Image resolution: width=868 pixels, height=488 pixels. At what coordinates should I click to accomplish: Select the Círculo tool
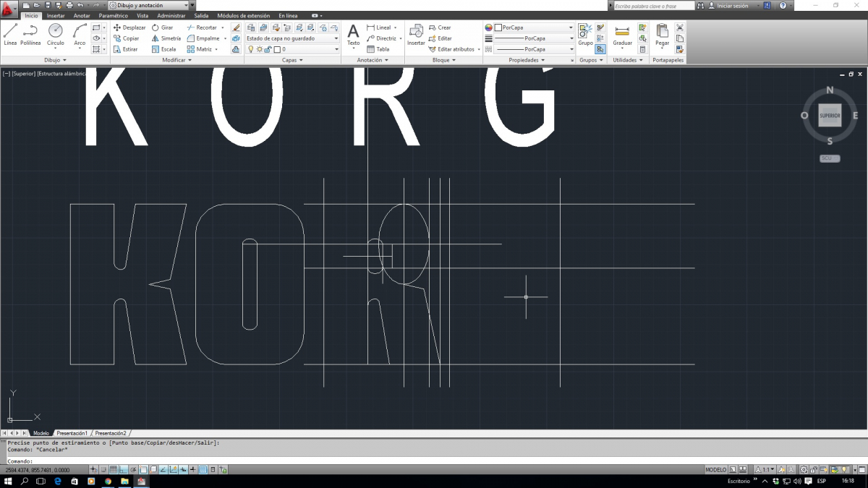[x=56, y=34]
